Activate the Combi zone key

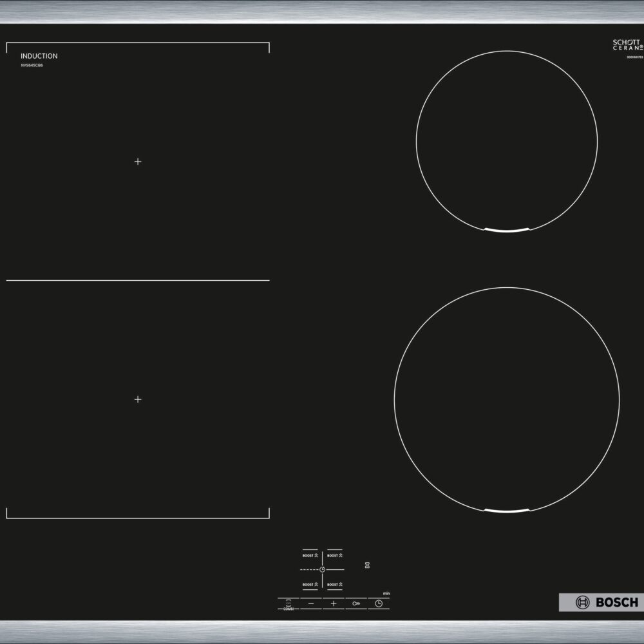tap(289, 604)
